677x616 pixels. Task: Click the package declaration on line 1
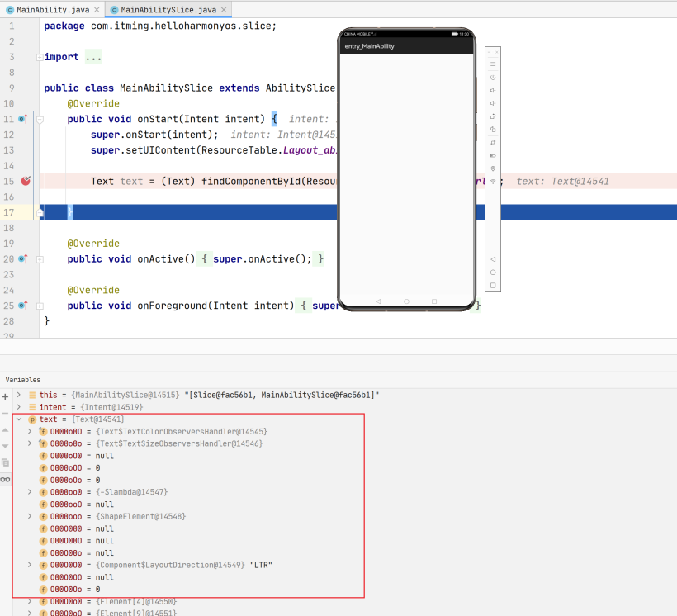coord(160,26)
